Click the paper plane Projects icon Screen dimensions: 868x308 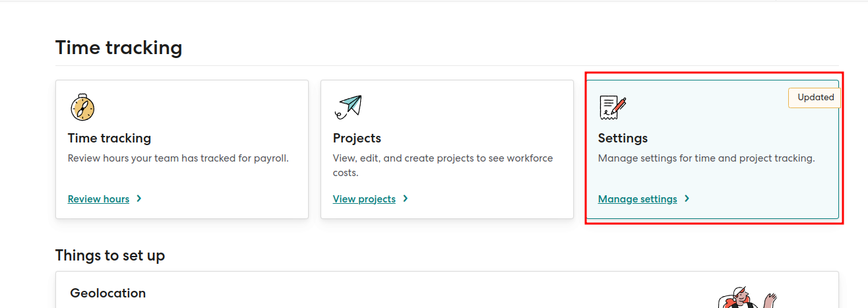click(349, 106)
